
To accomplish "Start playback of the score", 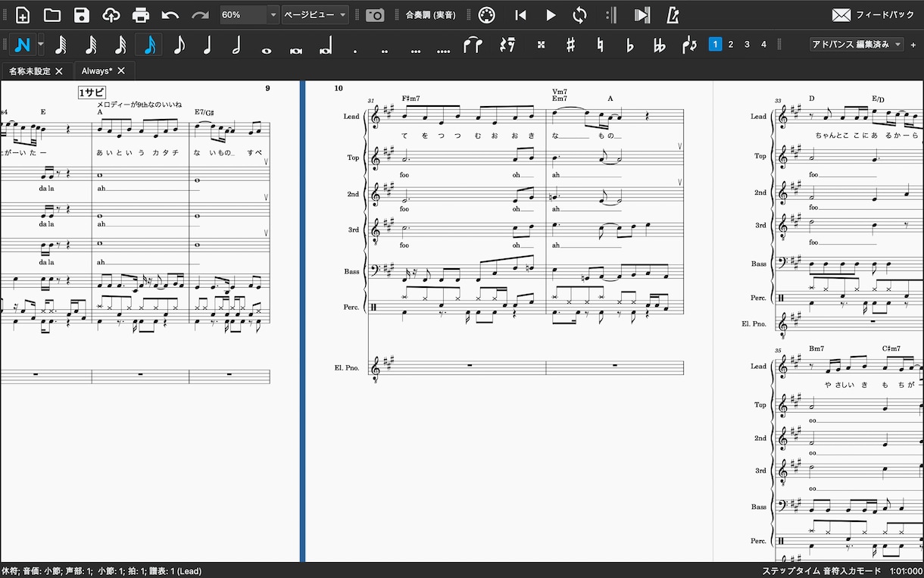I will pos(551,14).
